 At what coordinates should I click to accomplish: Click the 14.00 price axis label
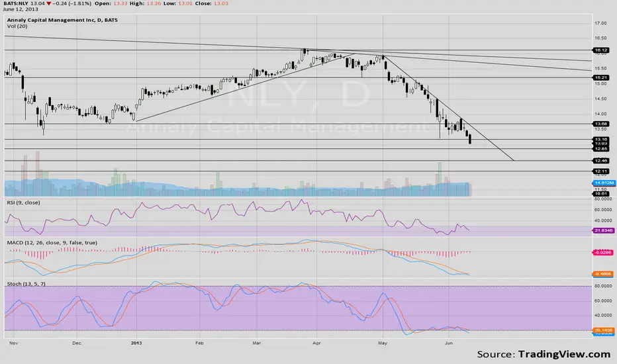click(601, 114)
